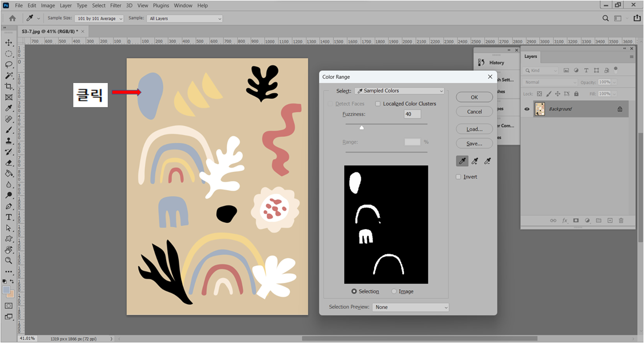The width and height of the screenshot is (644, 343).
Task: Select the Eyedropper tool in the left toolbar
Action: [9, 108]
